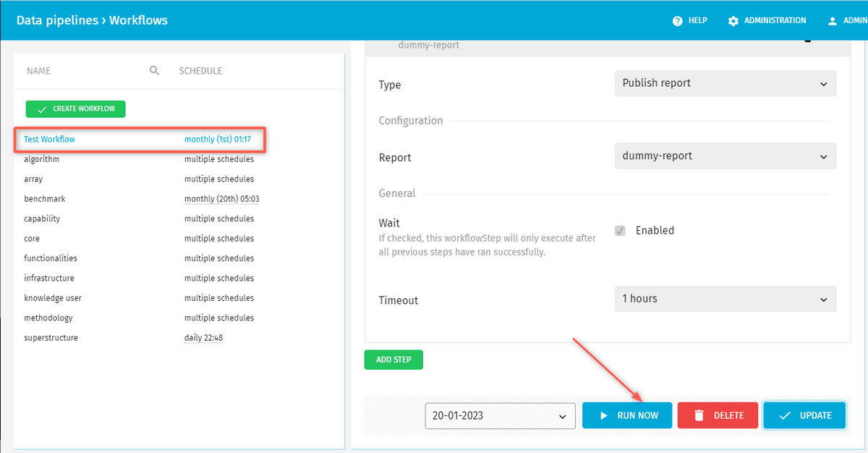Sort by the Schedule column header
Screen dimensions: 868x453
200,71
